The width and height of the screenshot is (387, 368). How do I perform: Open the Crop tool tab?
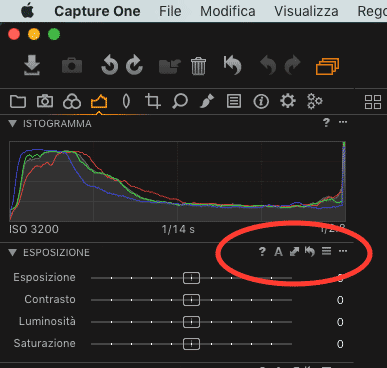coord(153,101)
